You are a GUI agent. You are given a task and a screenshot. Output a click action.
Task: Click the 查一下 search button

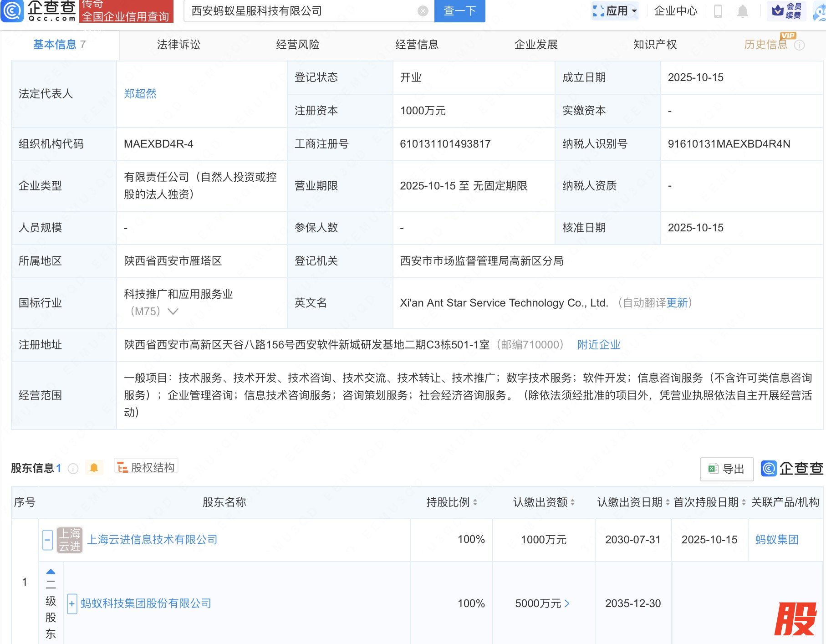tap(459, 11)
